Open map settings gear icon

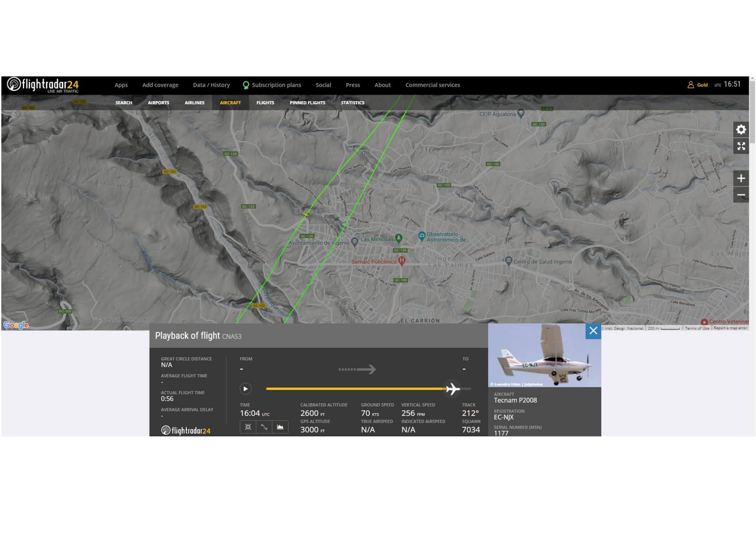[740, 130]
